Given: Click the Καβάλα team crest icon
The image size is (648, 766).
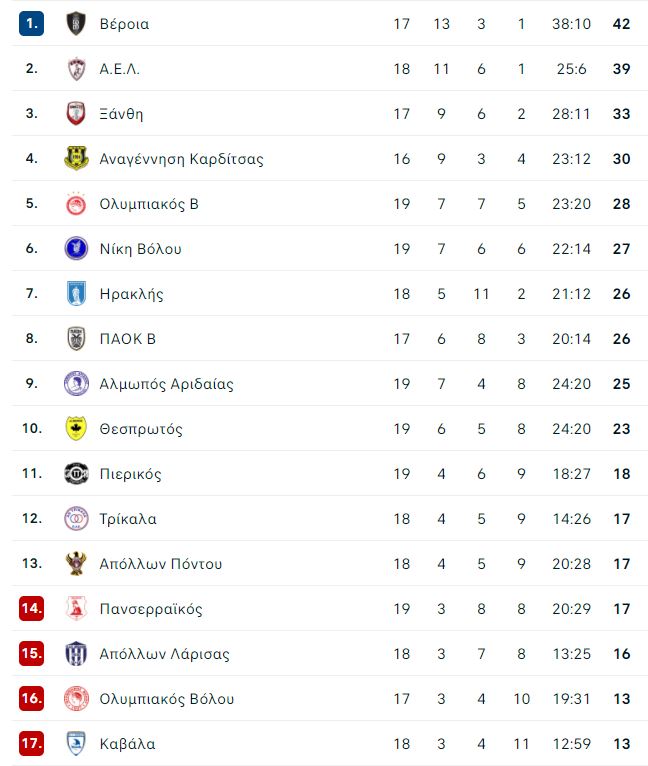Looking at the screenshot, I should tap(76, 744).
